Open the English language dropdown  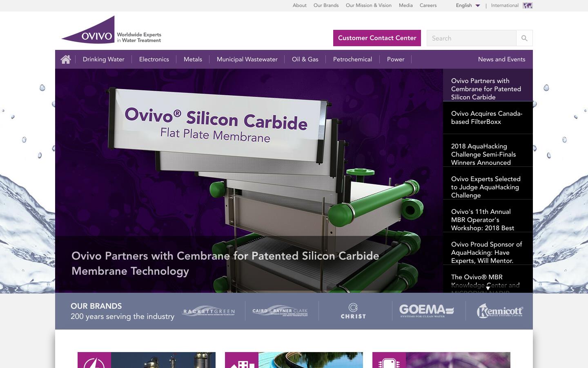pyautogui.click(x=467, y=5)
